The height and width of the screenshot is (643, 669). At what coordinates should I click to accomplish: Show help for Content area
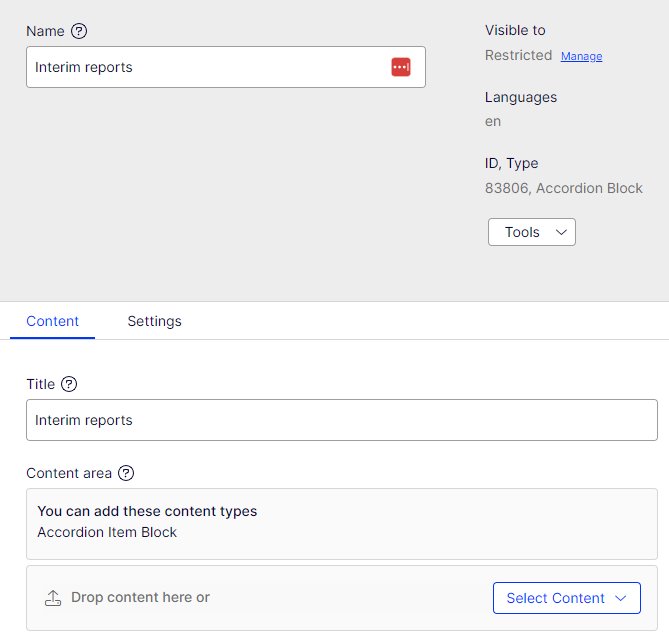[x=126, y=473]
